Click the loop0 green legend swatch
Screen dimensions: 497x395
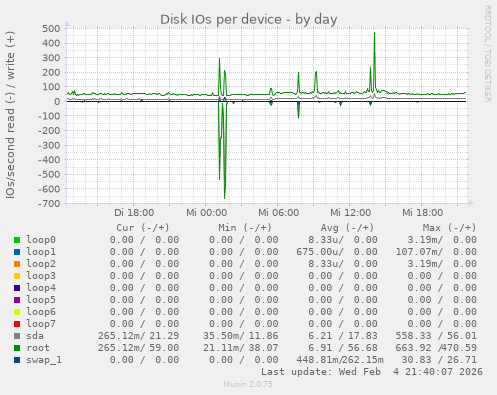point(17,240)
